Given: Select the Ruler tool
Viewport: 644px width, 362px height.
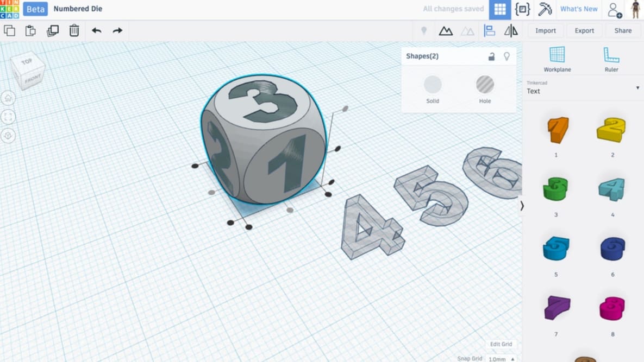Looking at the screenshot, I should point(611,57).
